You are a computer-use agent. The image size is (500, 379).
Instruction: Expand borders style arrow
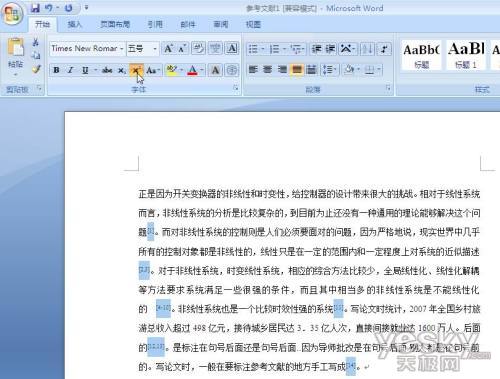pyautogui.click(x=378, y=70)
